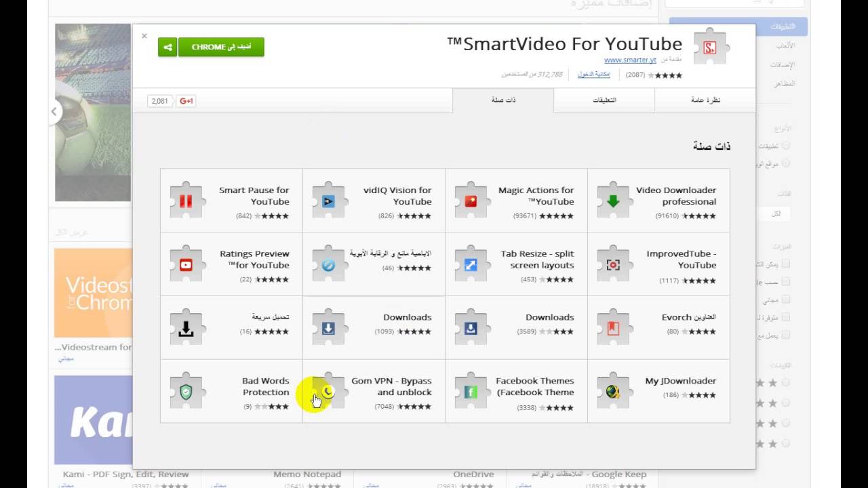Tick the حسب checkbox in sidebar
Image resolution: width=868 pixels, height=488 pixels.
tap(786, 282)
